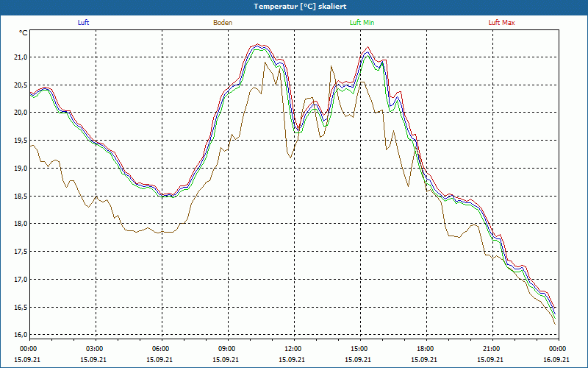This screenshot has height=368, width=588.
Task: Click the °C unit label on y-axis
Action: click(24, 33)
